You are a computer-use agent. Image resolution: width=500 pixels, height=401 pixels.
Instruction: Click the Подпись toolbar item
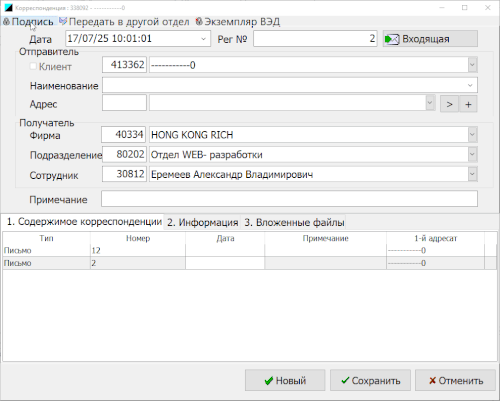pyautogui.click(x=28, y=22)
